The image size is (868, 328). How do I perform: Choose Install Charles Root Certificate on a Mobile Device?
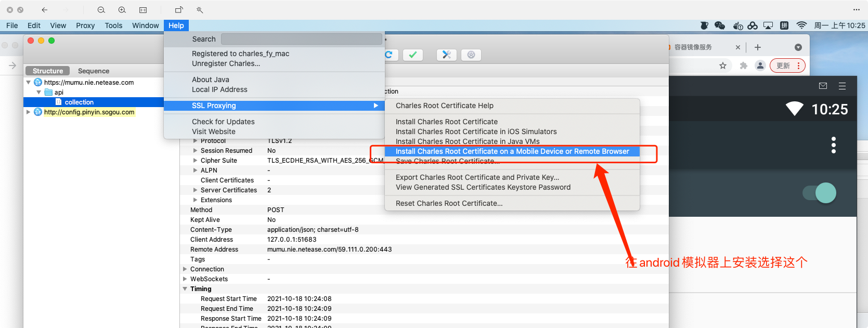(x=512, y=151)
